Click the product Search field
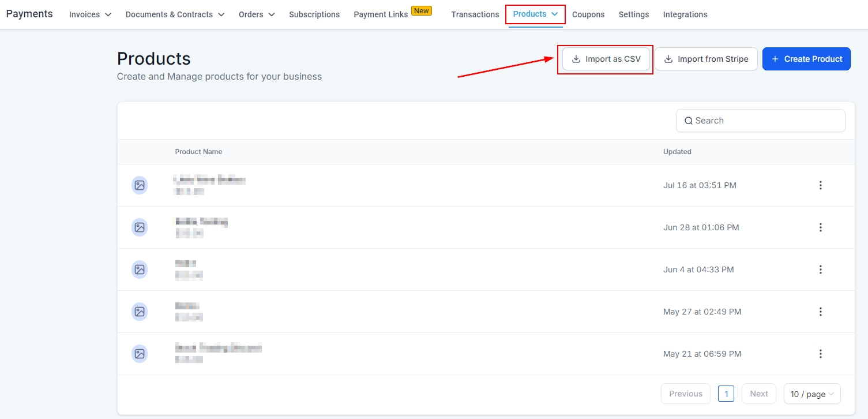This screenshot has width=868, height=419. (760, 121)
